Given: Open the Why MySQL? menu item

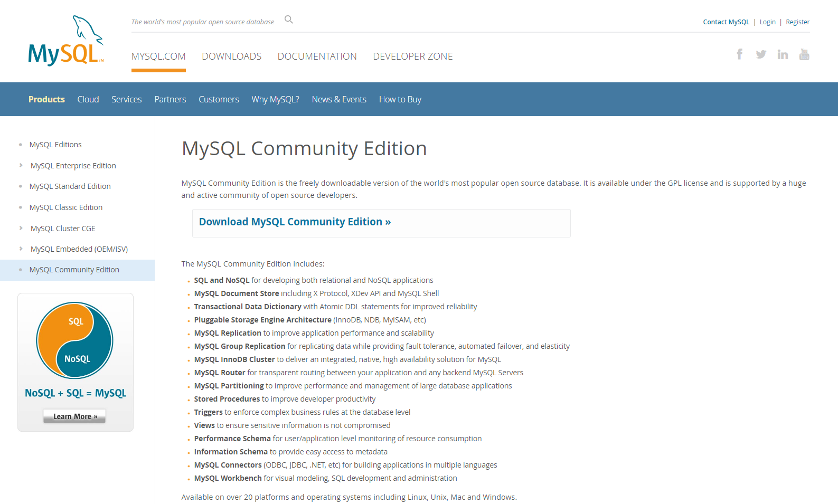Looking at the screenshot, I should point(275,99).
